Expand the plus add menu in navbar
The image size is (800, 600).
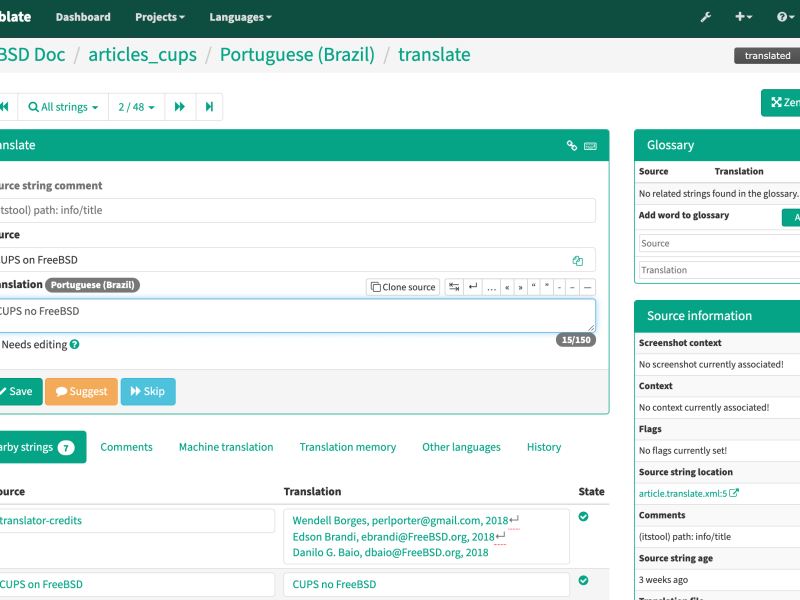tap(743, 17)
